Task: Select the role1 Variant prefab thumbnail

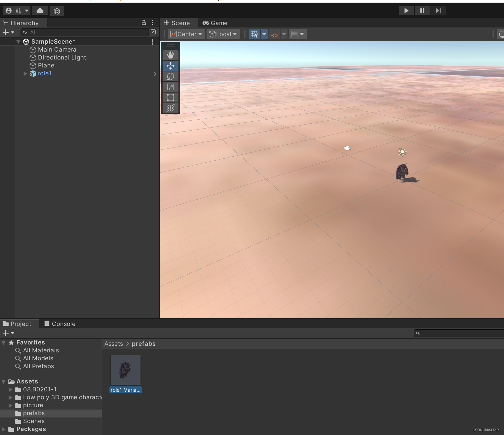Action: (126, 370)
